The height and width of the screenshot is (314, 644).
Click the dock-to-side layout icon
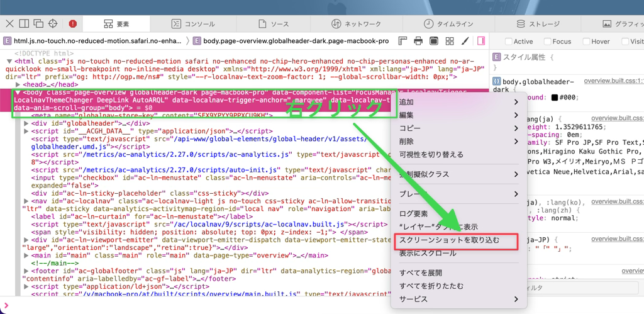tap(24, 24)
